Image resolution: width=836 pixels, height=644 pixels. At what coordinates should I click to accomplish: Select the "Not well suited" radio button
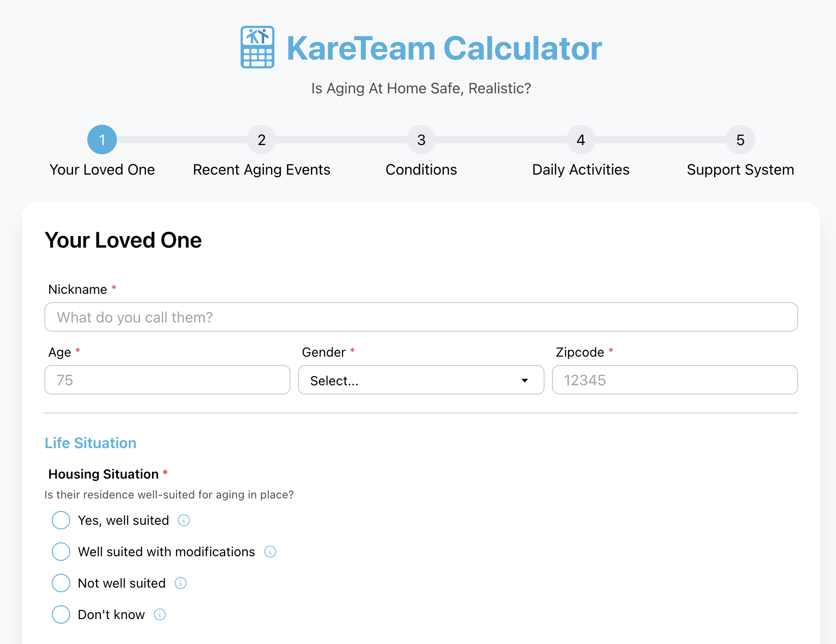(61, 583)
